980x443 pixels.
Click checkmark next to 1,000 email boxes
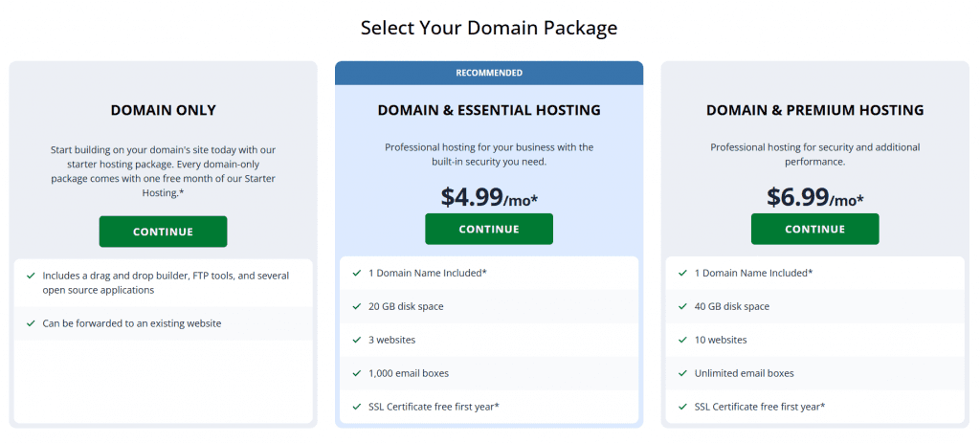coord(357,374)
